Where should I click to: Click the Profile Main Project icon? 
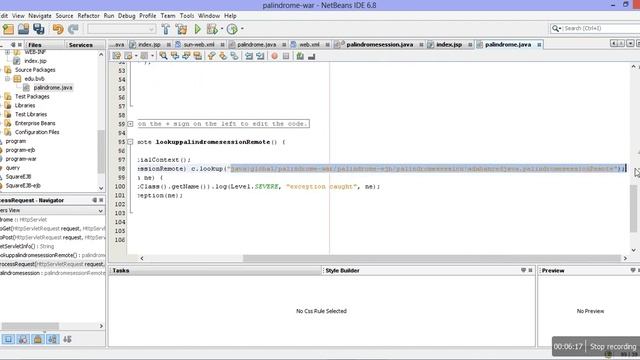(232, 29)
